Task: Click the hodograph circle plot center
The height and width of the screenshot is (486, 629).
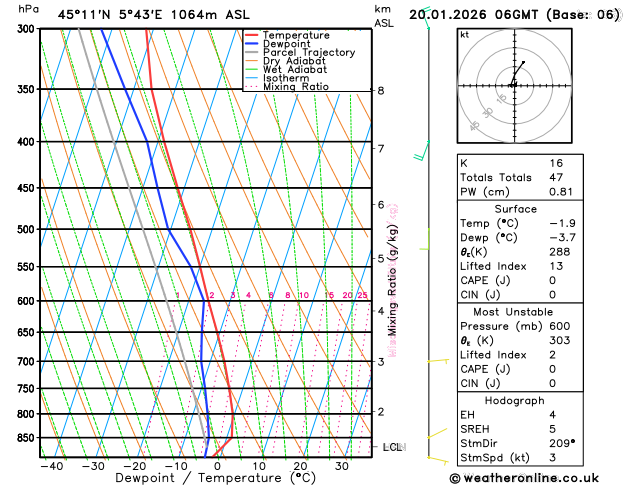Action: pos(514,85)
